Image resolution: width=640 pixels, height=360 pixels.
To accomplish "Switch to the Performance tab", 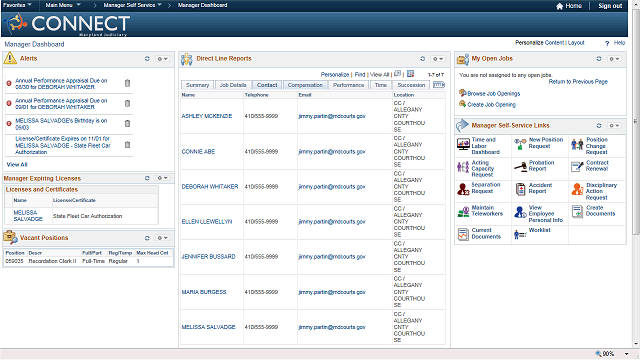I will pos(348,85).
